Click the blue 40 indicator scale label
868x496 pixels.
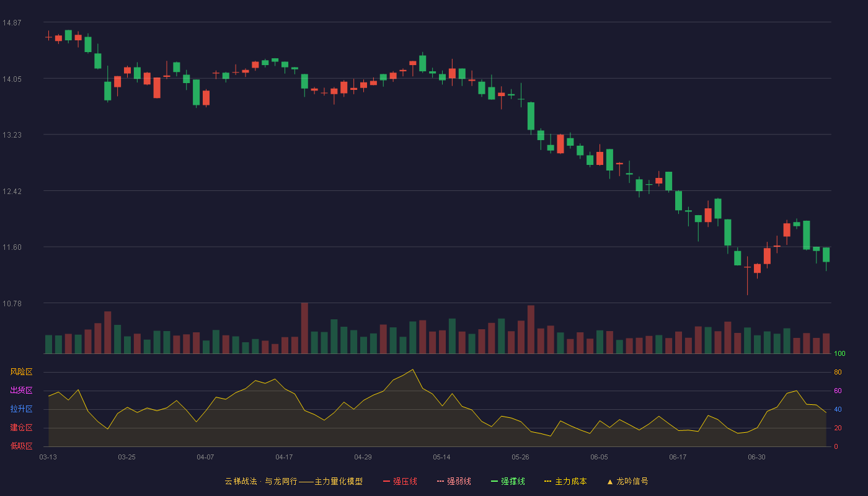pos(838,410)
